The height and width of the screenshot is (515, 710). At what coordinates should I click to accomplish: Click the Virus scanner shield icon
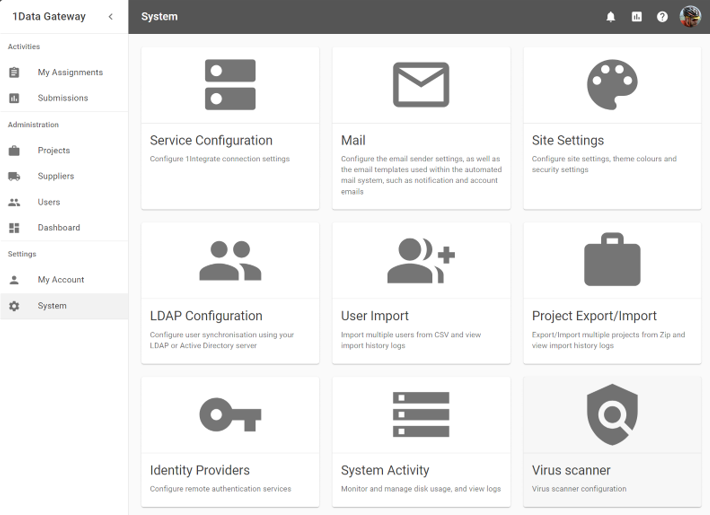(x=612, y=413)
